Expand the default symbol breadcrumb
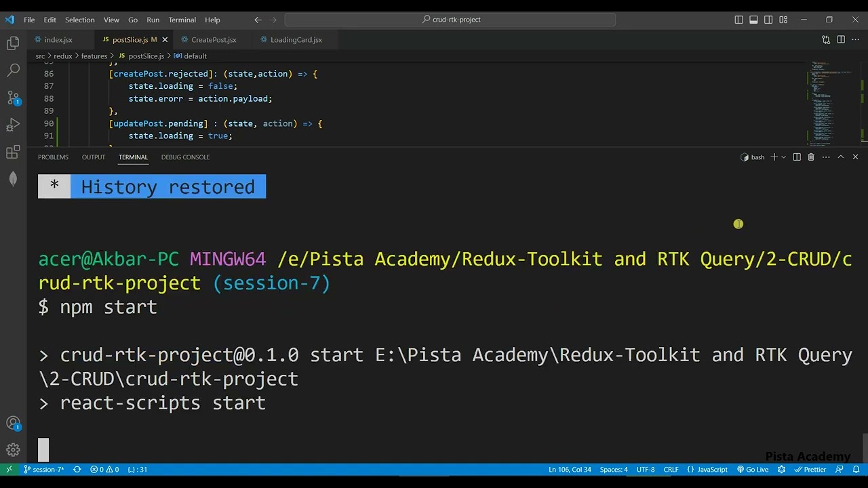 [190, 56]
